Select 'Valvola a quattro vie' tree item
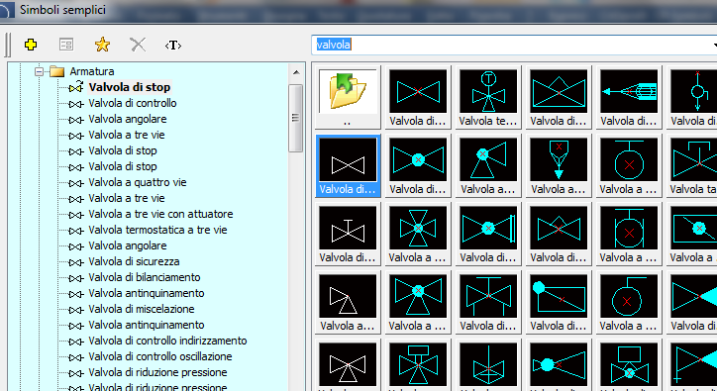 click(137, 182)
